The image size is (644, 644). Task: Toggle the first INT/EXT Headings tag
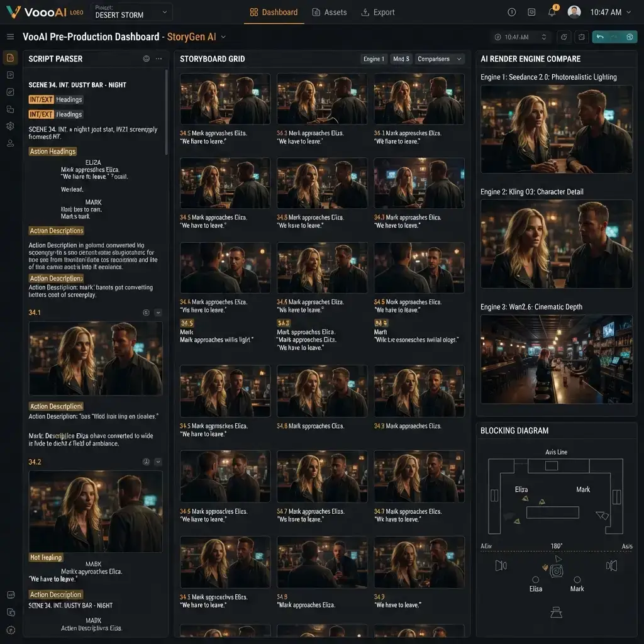55,99
